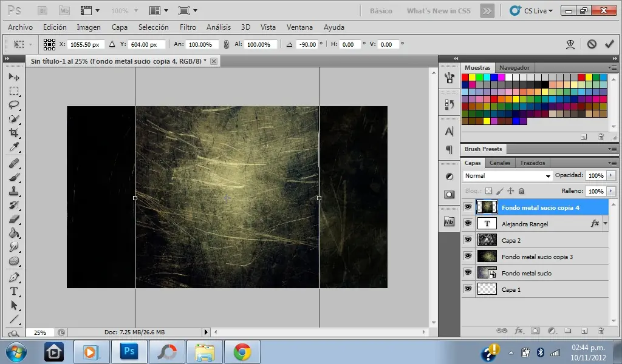Click the link width and height chain icon

[x=226, y=44]
